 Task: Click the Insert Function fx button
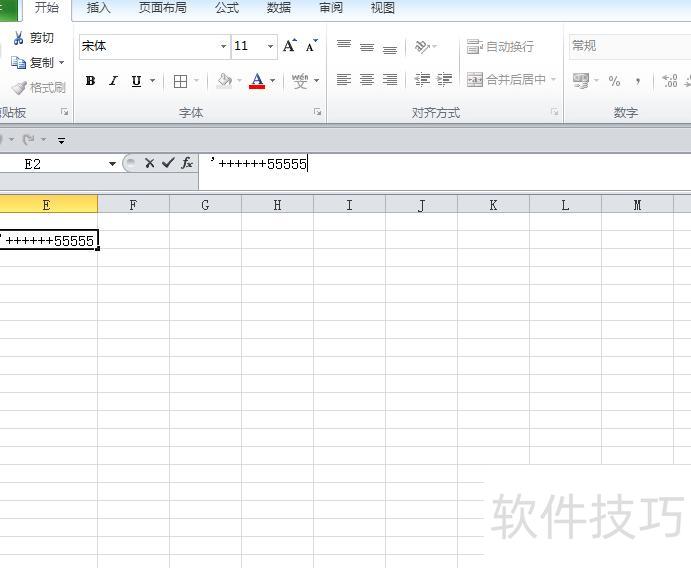[187, 163]
